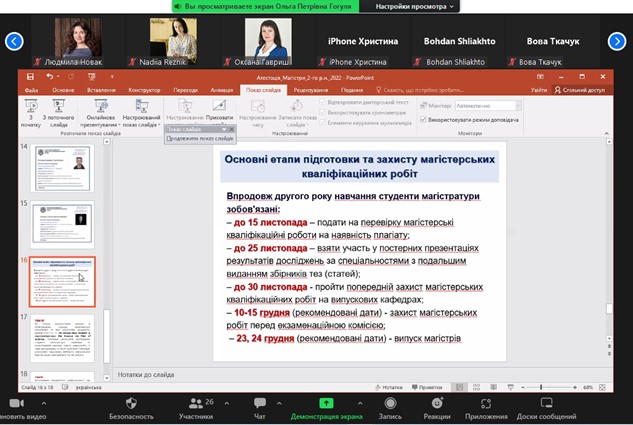Screen dimensions: 633x425
Task: Toggle use presenter view checkbox
Action: [x=423, y=119]
